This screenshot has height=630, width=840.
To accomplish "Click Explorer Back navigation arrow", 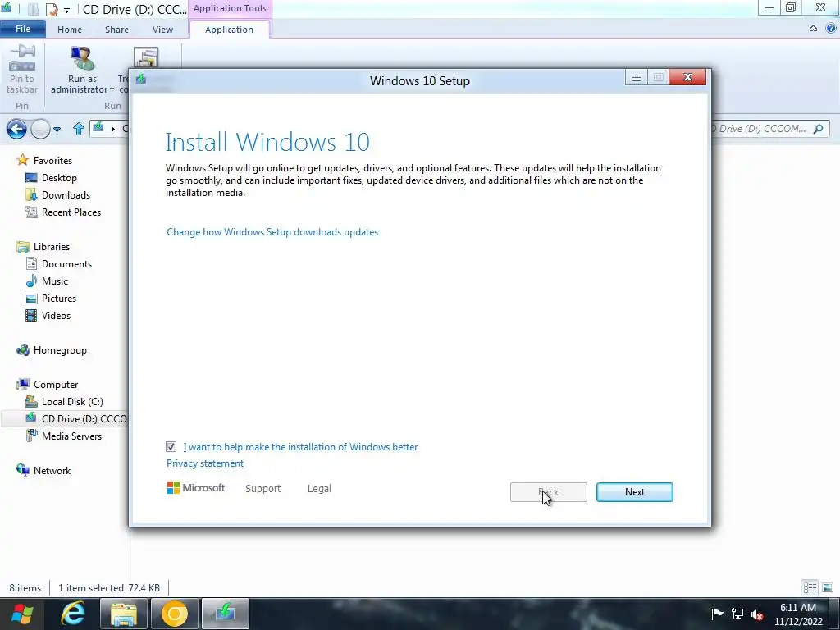I will (x=16, y=129).
